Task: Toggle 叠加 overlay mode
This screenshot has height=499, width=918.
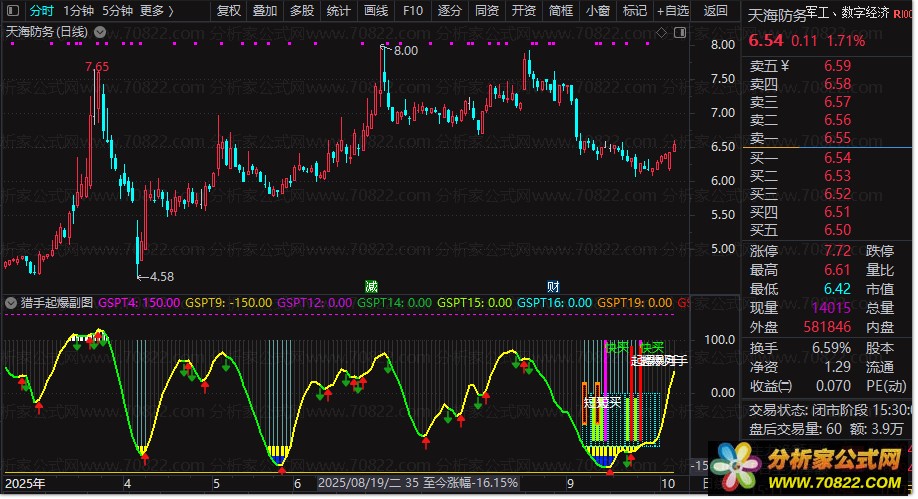Action: 265,11
